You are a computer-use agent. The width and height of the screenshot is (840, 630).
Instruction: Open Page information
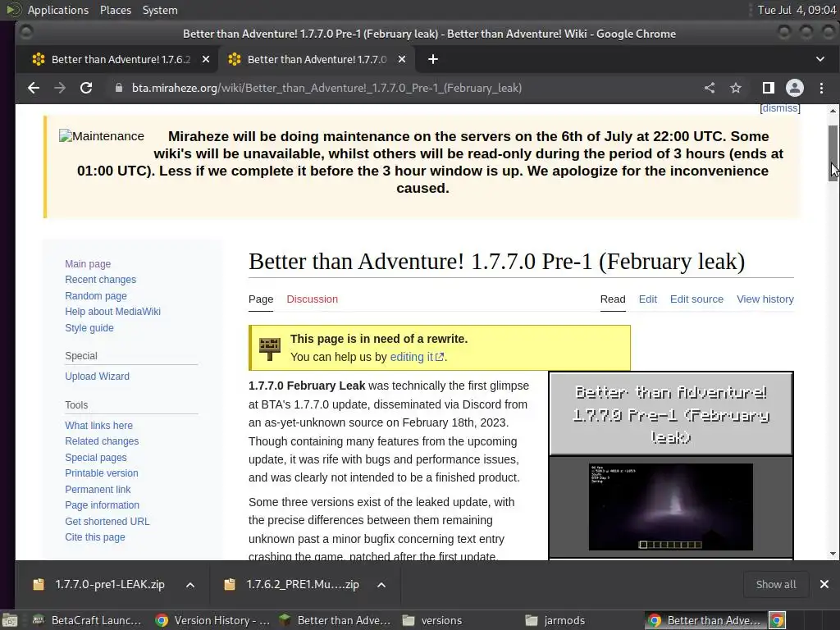click(102, 505)
